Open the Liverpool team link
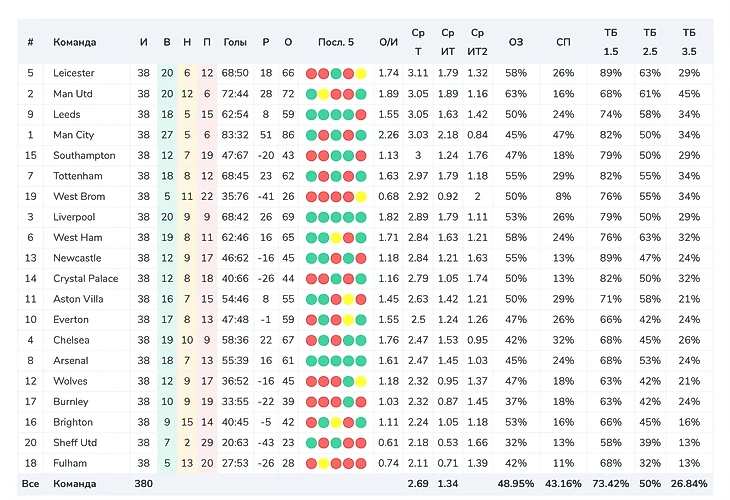The image size is (730, 500). (x=74, y=217)
